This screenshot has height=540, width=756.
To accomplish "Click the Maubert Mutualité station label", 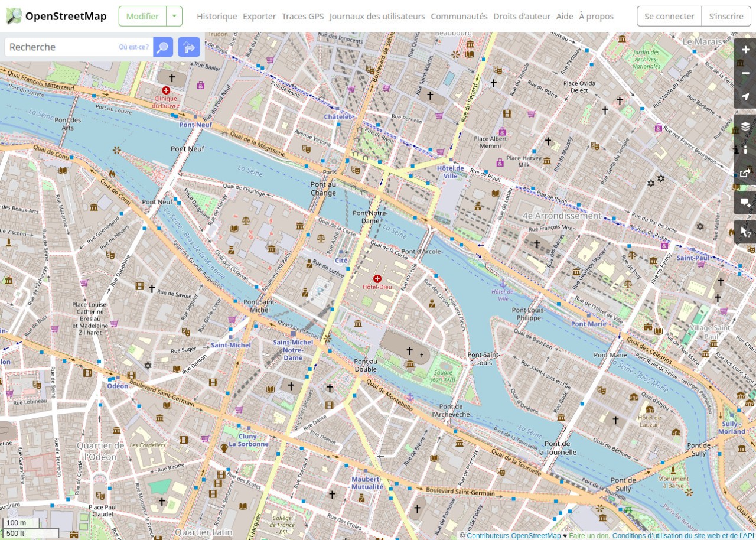I will pos(367,483).
